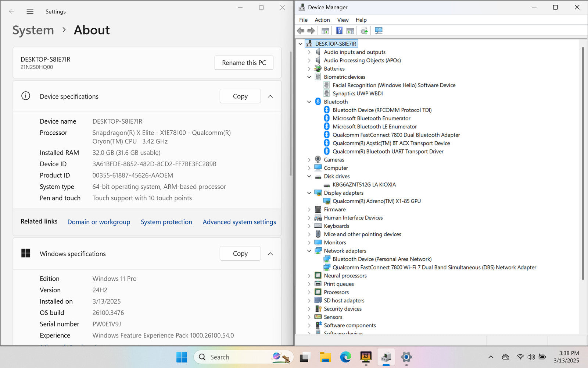
Task: Select Microsoft Bluetooth LE Enumerator
Action: click(374, 127)
